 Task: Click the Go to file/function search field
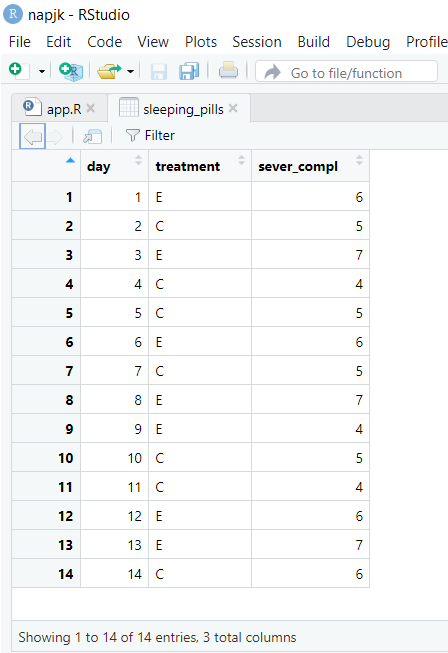click(x=346, y=72)
